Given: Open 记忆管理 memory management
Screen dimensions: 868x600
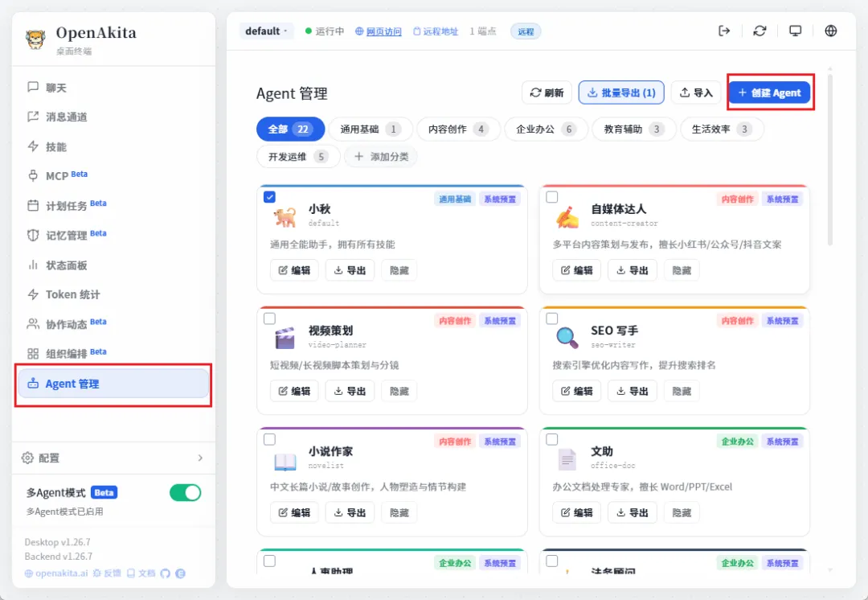Looking at the screenshot, I should (x=113, y=235).
